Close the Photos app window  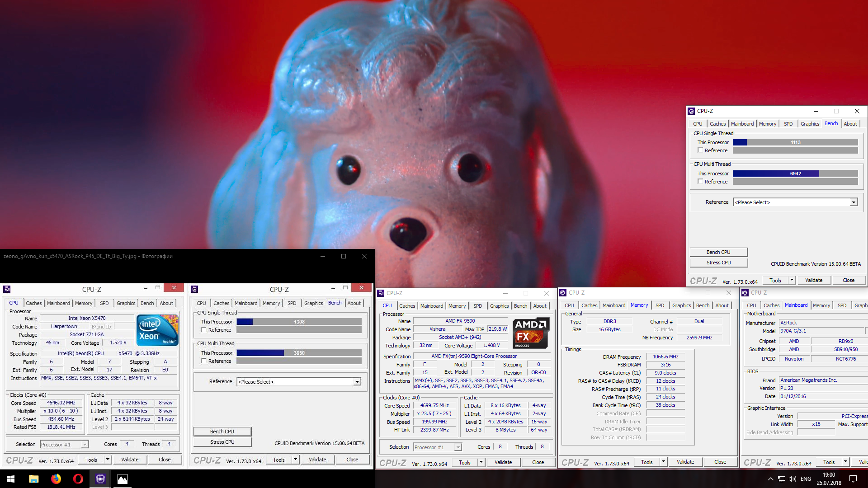[364, 256]
